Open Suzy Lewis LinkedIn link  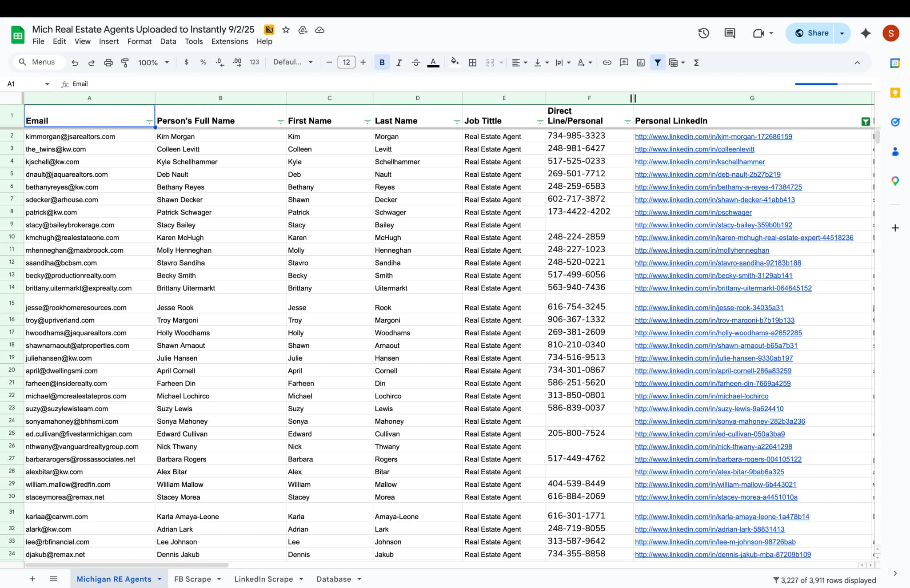coord(709,409)
